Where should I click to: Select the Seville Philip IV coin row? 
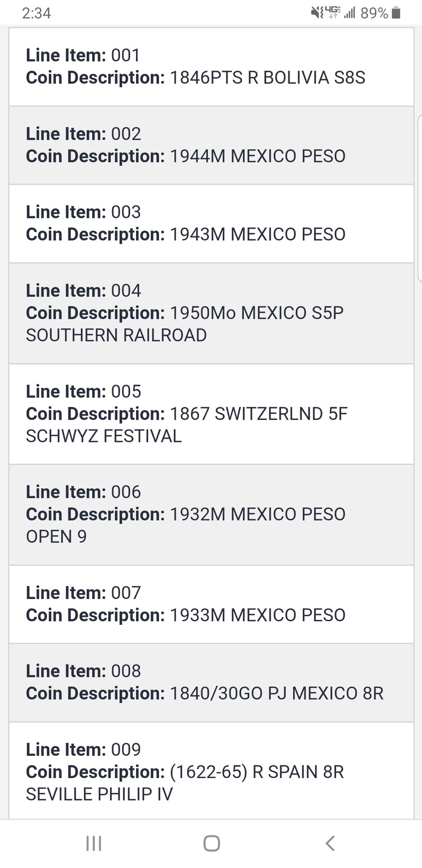tap(211, 772)
